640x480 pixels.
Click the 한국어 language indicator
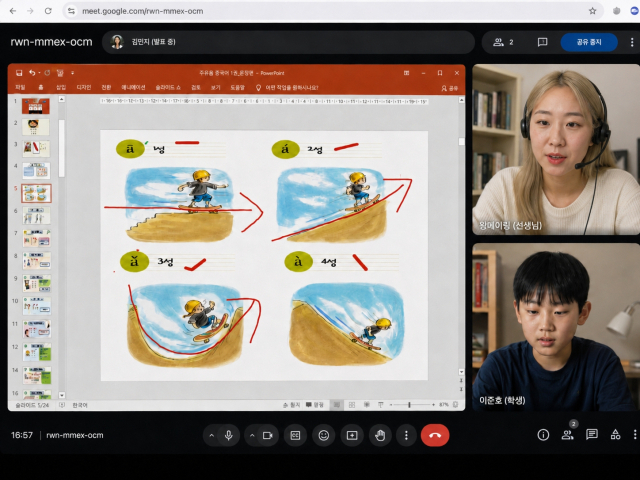[x=80, y=405]
